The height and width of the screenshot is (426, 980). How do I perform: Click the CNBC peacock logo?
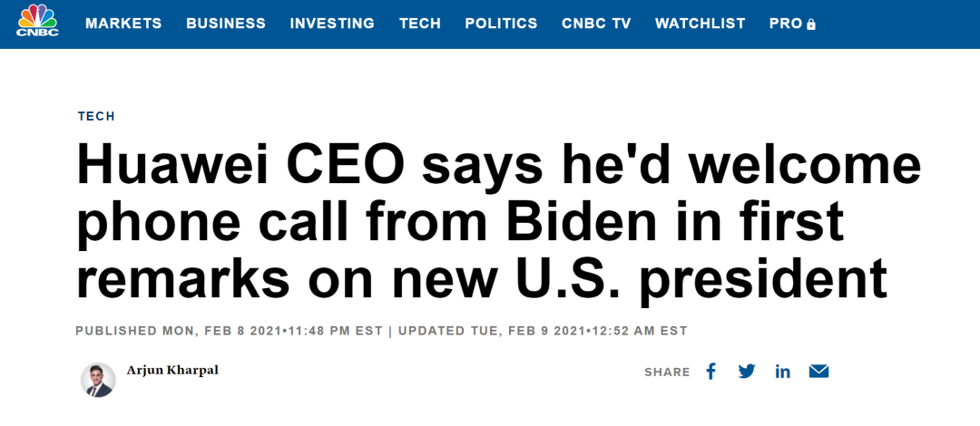pos(37,20)
